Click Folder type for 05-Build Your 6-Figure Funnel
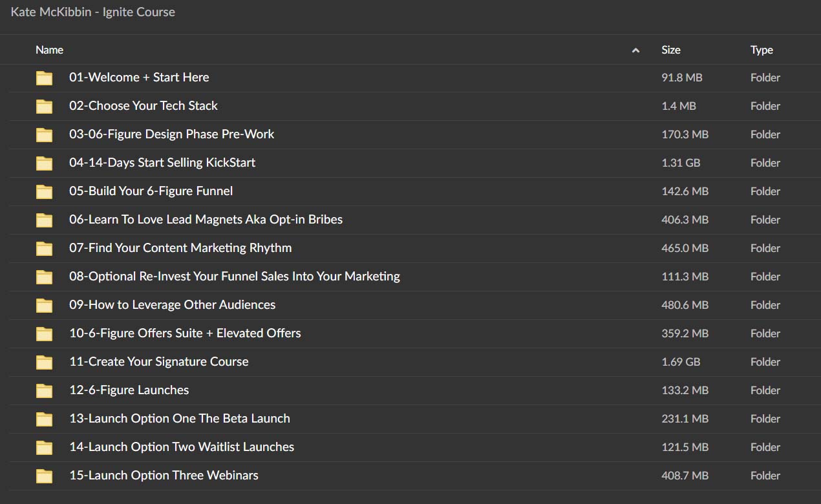The height and width of the screenshot is (504, 821). pyautogui.click(x=765, y=191)
